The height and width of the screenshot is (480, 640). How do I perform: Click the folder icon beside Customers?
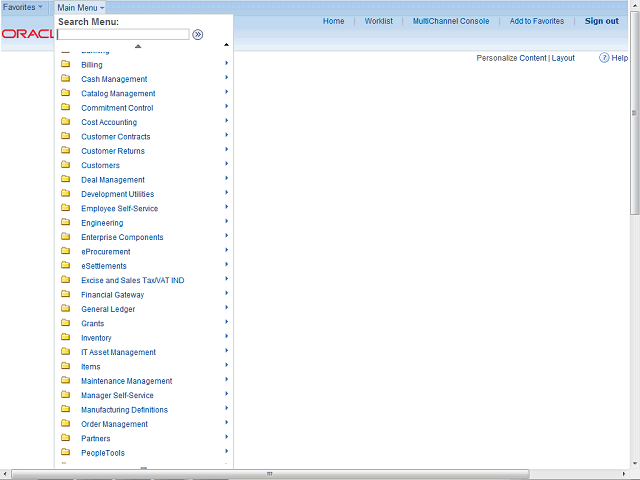click(x=65, y=164)
